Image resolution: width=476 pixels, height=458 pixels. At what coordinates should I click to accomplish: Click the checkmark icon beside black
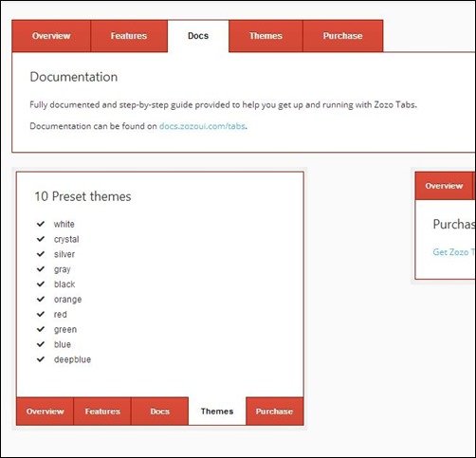41,284
